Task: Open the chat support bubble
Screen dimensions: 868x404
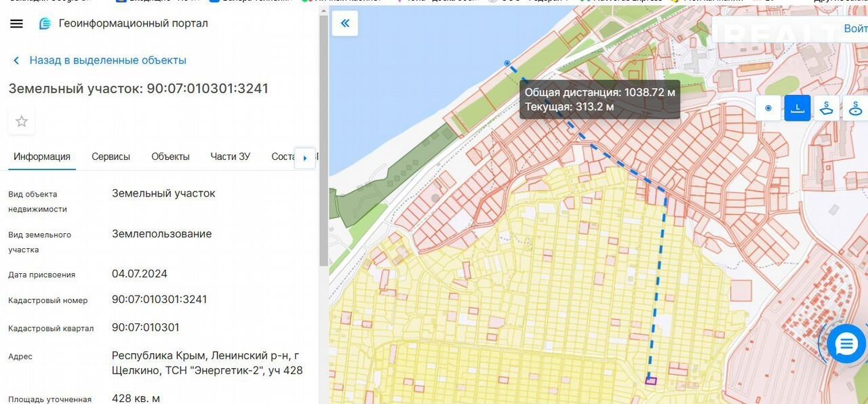Action: point(846,344)
